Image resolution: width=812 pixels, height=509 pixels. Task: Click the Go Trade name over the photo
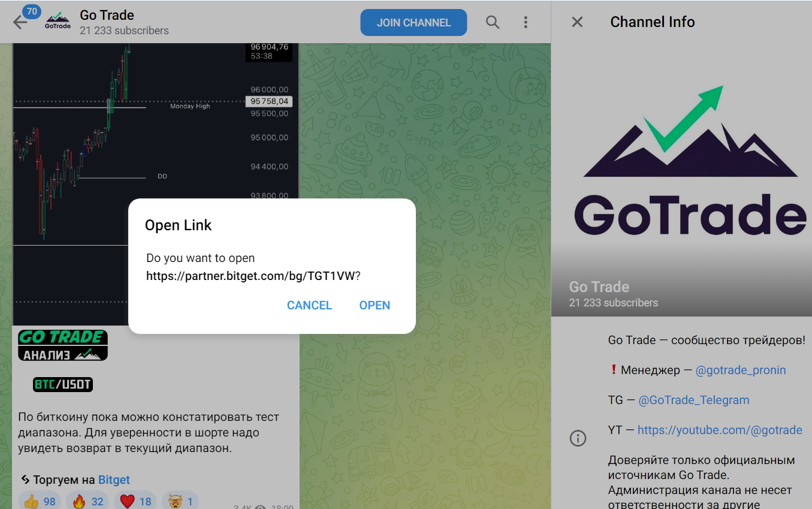(599, 287)
